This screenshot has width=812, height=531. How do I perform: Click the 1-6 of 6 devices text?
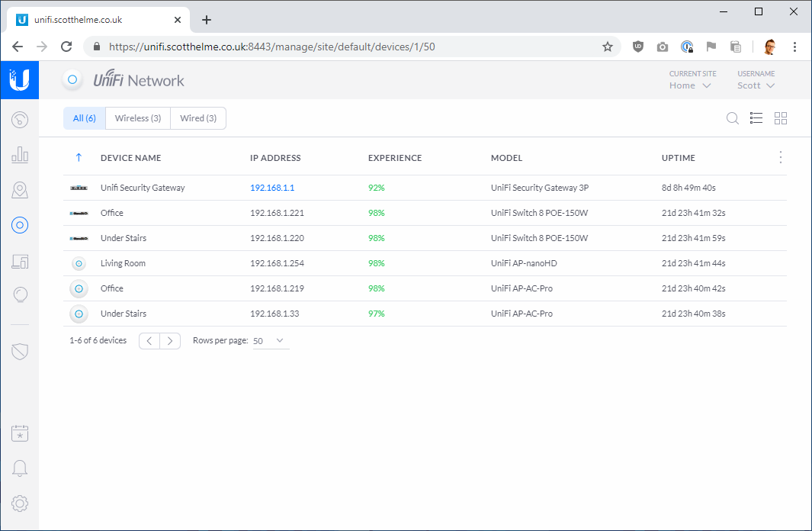pyautogui.click(x=98, y=340)
